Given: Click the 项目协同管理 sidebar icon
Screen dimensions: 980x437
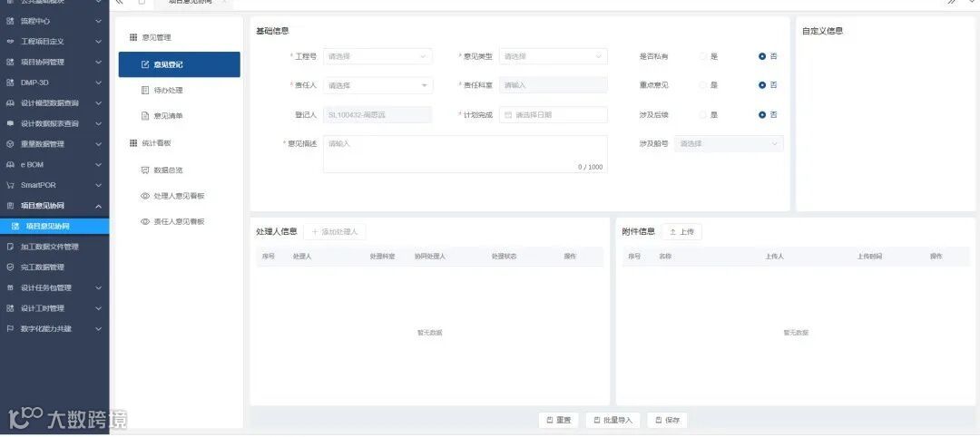Looking at the screenshot, I should 10,63.
